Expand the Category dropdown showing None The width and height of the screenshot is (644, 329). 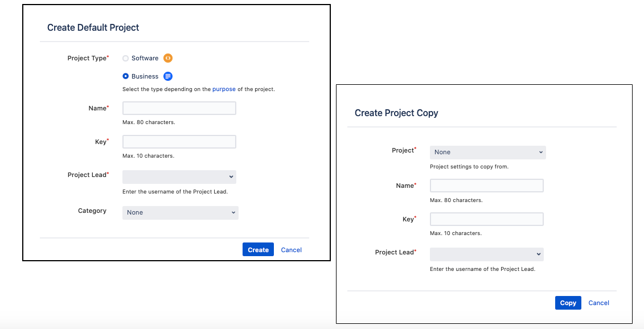[181, 213]
